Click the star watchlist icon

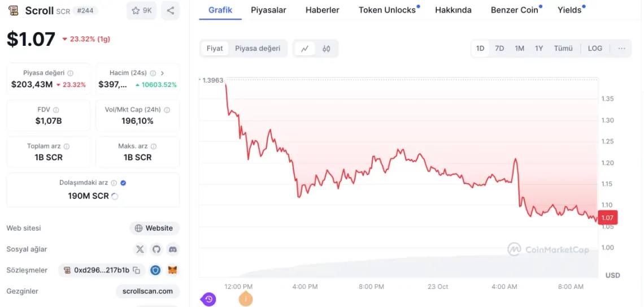pos(136,10)
